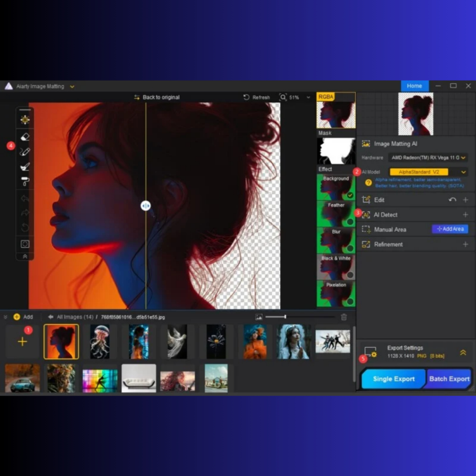
Task: Select the move/pan tool at toolbar top
Action: (x=25, y=120)
